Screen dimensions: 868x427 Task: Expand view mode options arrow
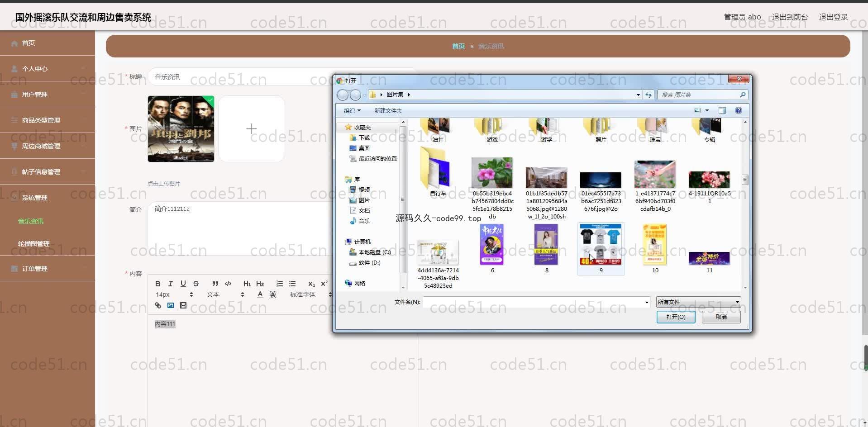click(707, 110)
